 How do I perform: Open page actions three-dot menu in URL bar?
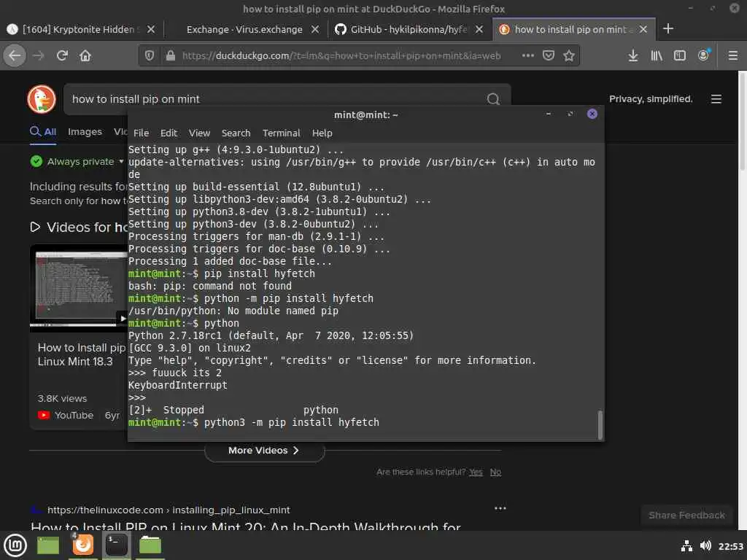point(528,55)
